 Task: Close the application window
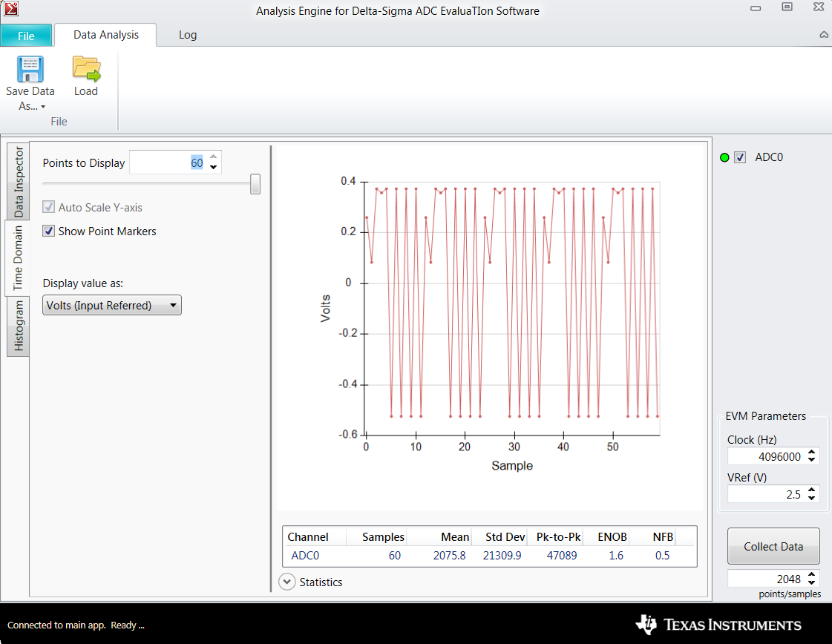pos(818,7)
